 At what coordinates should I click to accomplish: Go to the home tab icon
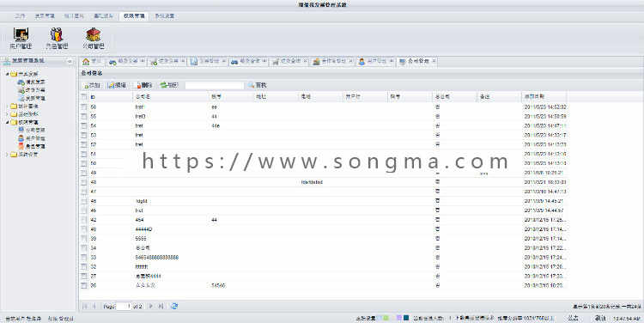click(86, 61)
